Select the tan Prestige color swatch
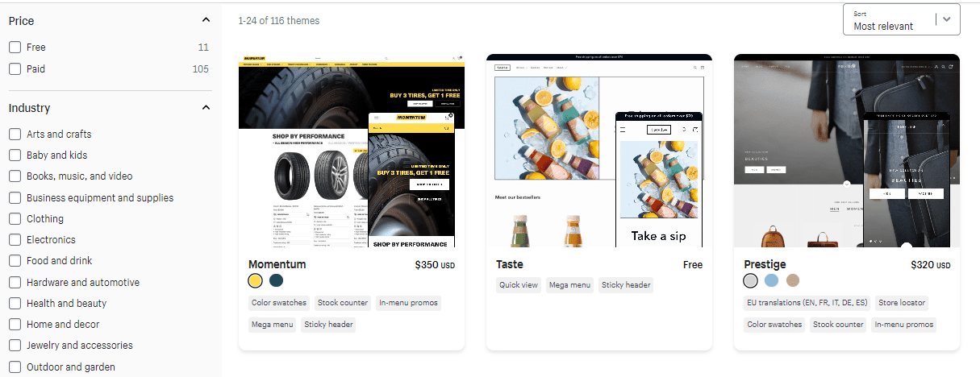 [793, 280]
